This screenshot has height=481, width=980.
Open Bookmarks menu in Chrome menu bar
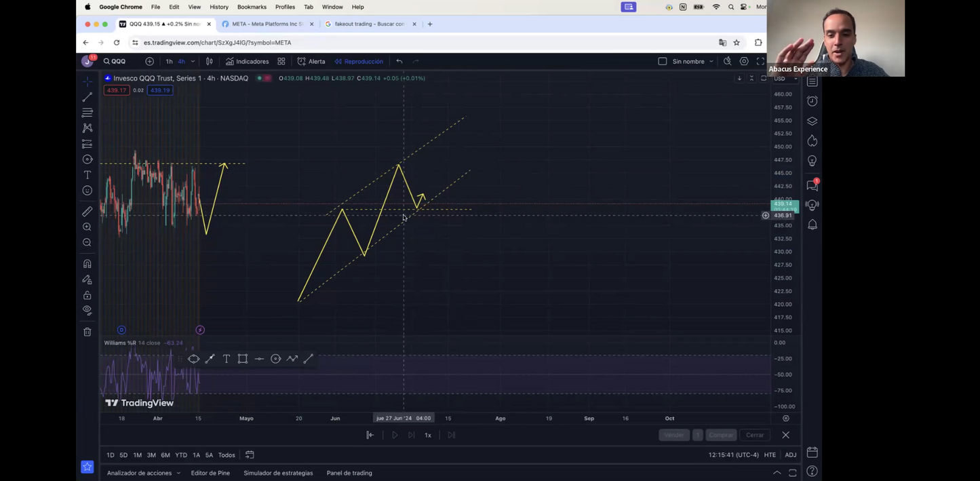point(252,7)
